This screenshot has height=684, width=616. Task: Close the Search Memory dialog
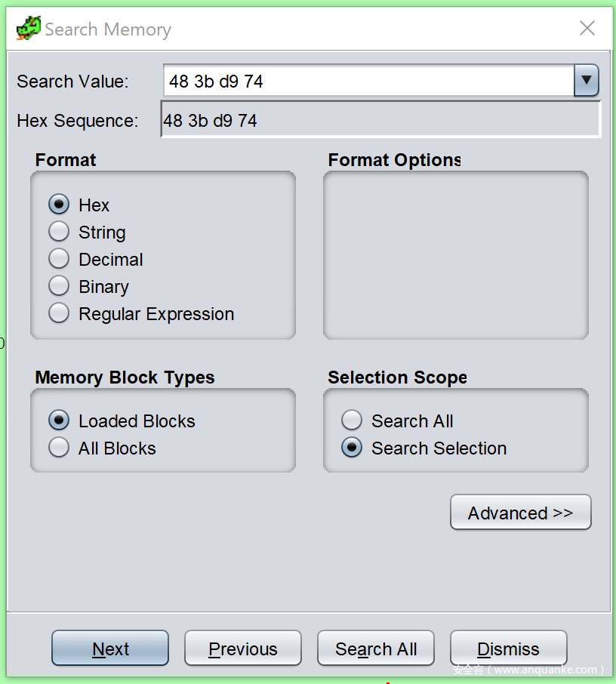[587, 29]
